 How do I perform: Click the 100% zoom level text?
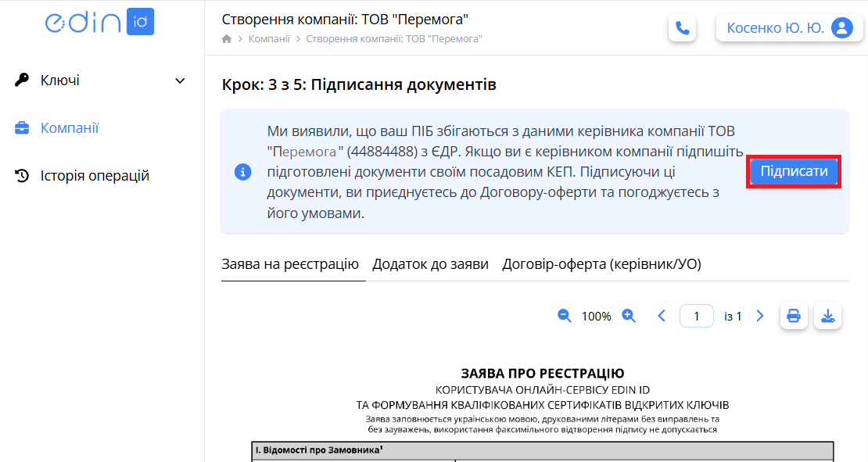(596, 317)
